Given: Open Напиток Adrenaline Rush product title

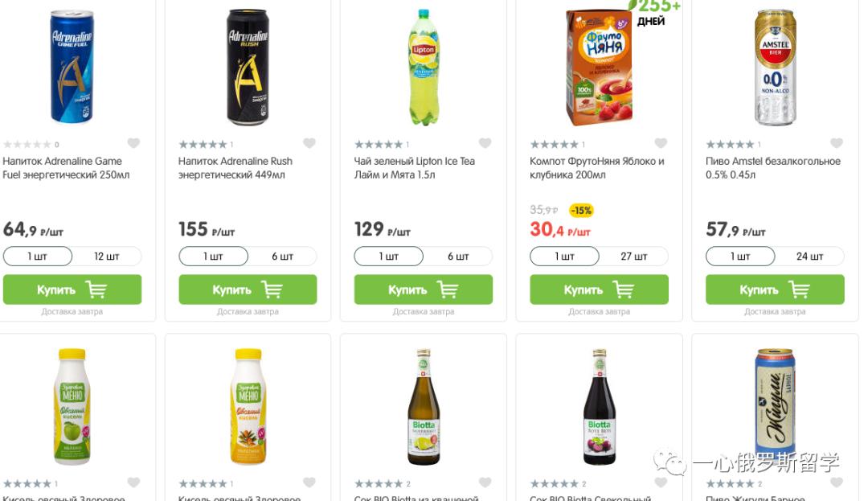Looking at the screenshot, I should coord(235,167).
